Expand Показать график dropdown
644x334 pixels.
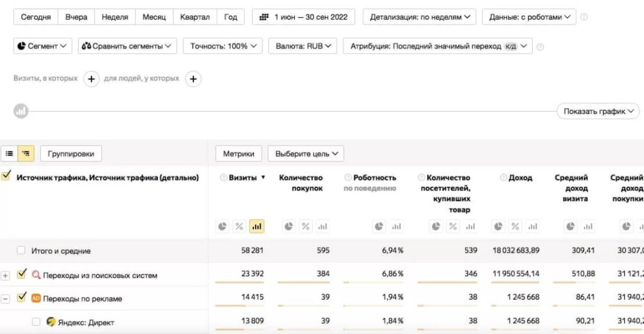pos(598,112)
